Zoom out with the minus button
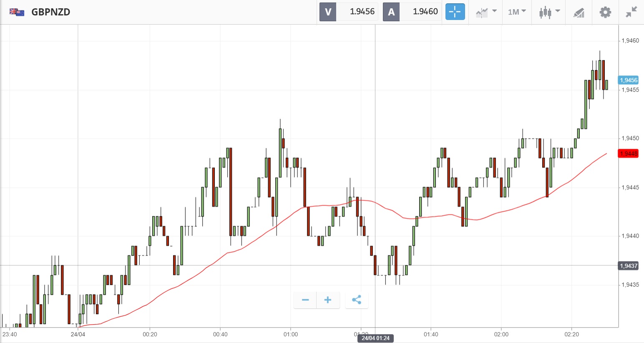 coord(305,300)
